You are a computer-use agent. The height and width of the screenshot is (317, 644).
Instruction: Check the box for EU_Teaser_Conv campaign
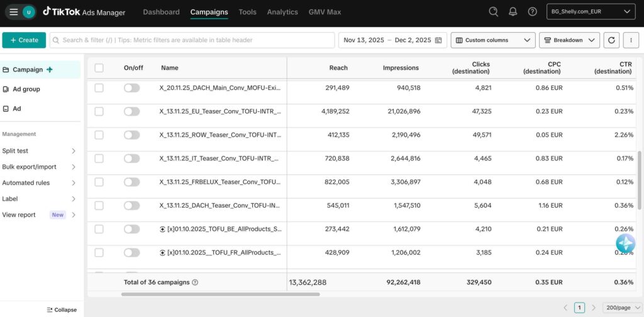pos(99,111)
